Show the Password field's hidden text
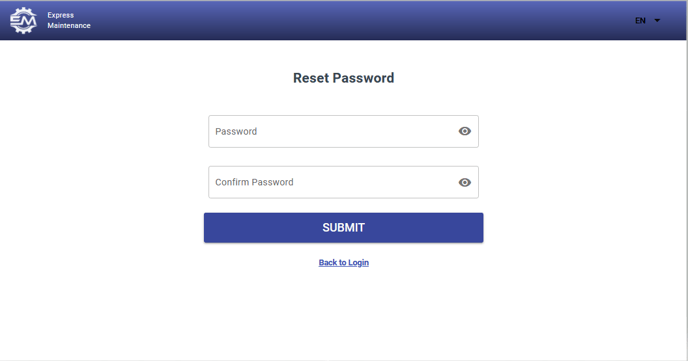The image size is (688, 361). (x=465, y=131)
